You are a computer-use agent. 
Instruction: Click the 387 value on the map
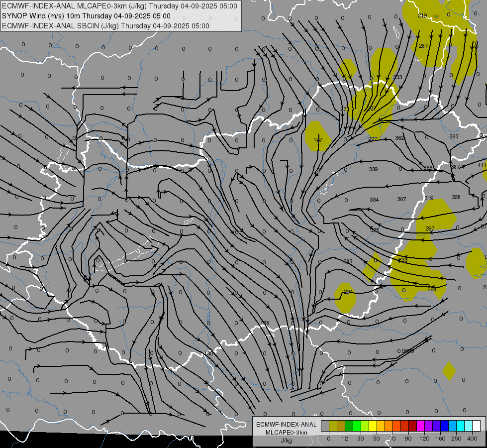click(x=455, y=167)
